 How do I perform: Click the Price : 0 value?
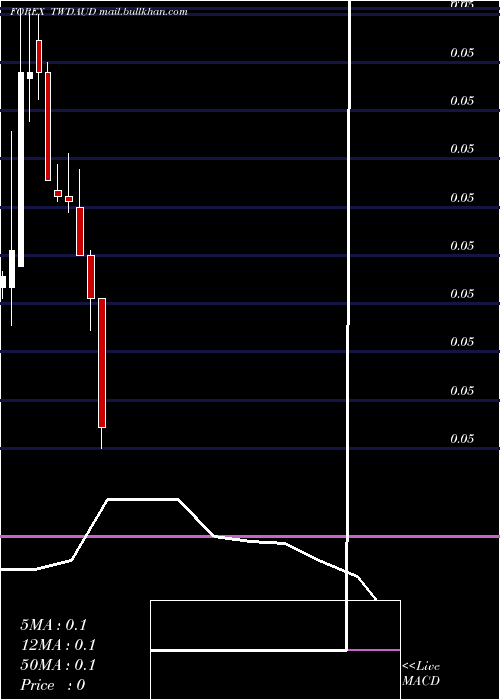[x=53, y=685]
